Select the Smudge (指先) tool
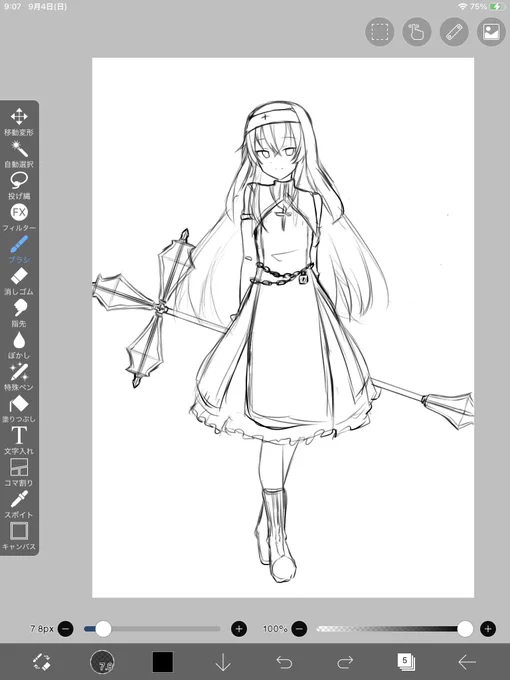 pos(19,313)
